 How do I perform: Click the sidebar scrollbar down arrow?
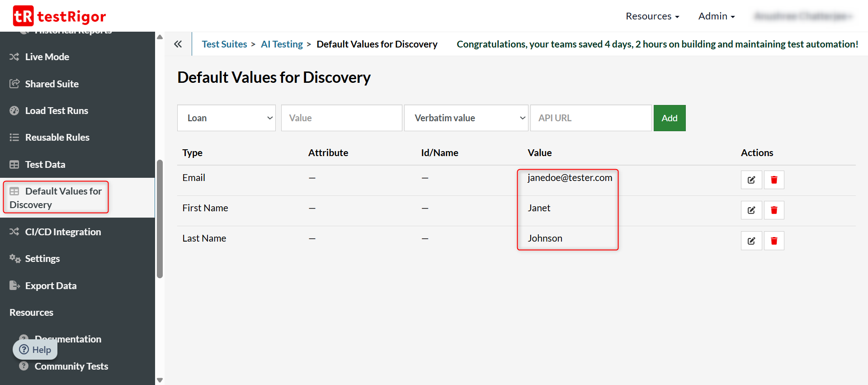pyautogui.click(x=160, y=380)
